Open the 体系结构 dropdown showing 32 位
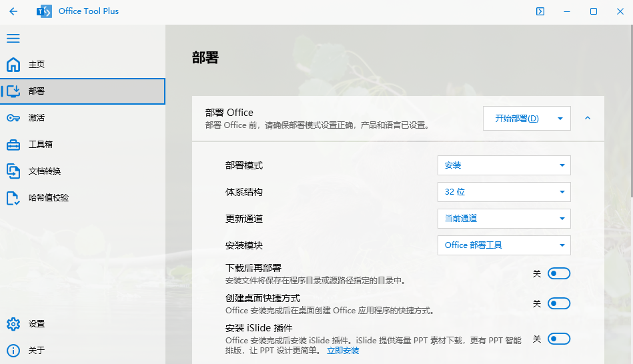633x364 pixels. tap(504, 192)
